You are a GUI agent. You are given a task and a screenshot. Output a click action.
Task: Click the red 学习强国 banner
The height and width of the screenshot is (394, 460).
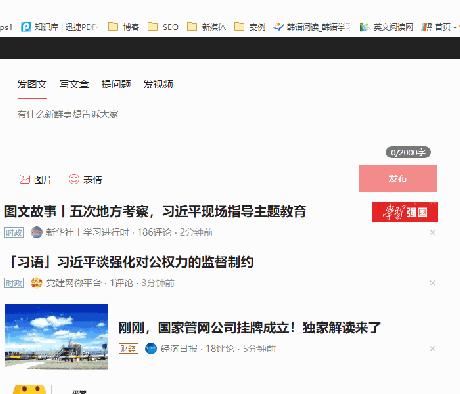[405, 212]
